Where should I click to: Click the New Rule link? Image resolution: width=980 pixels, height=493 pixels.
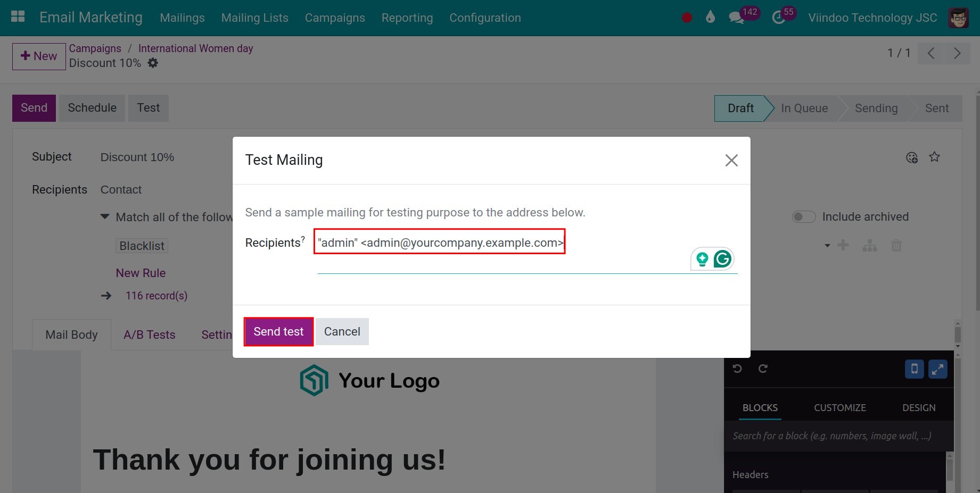tap(141, 273)
